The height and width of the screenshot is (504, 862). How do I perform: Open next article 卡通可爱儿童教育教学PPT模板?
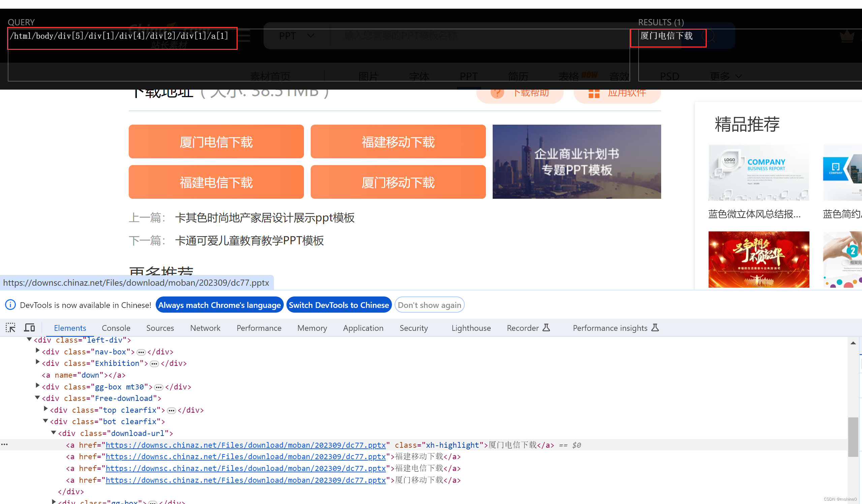(249, 240)
